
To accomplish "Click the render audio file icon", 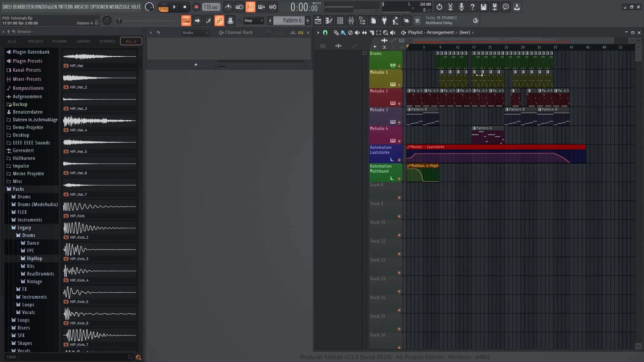I will 495,7.
